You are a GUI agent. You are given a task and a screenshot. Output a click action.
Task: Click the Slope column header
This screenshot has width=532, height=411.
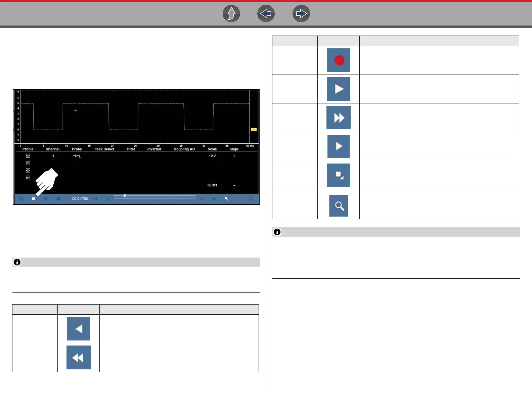pos(234,149)
